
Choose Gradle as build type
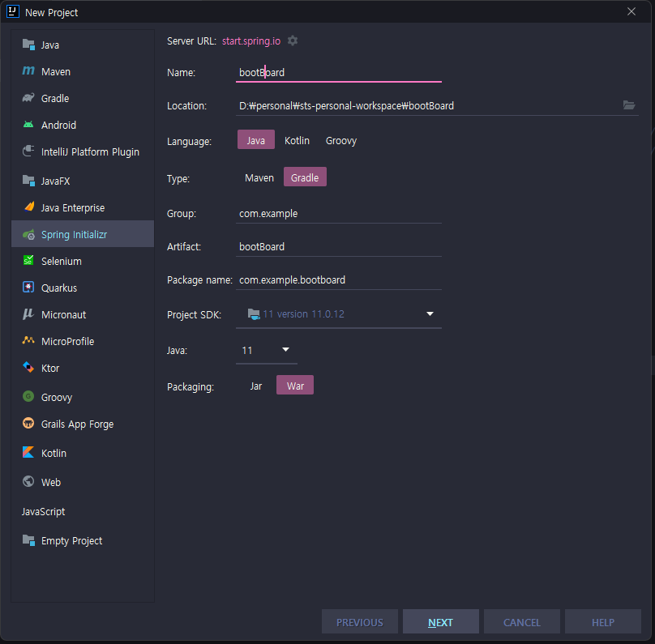(305, 177)
